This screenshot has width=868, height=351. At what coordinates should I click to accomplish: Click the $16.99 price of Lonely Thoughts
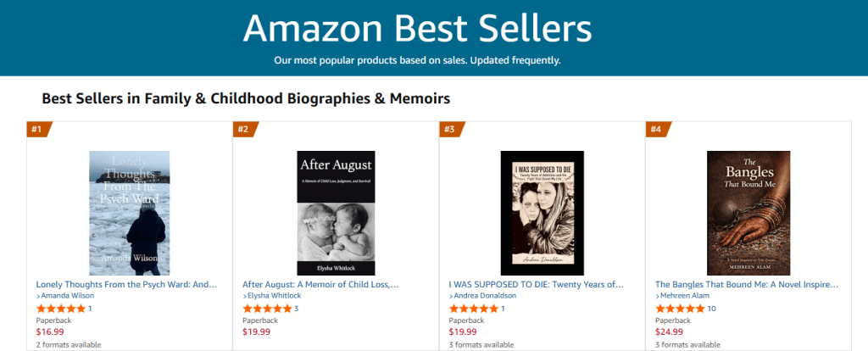(x=50, y=331)
